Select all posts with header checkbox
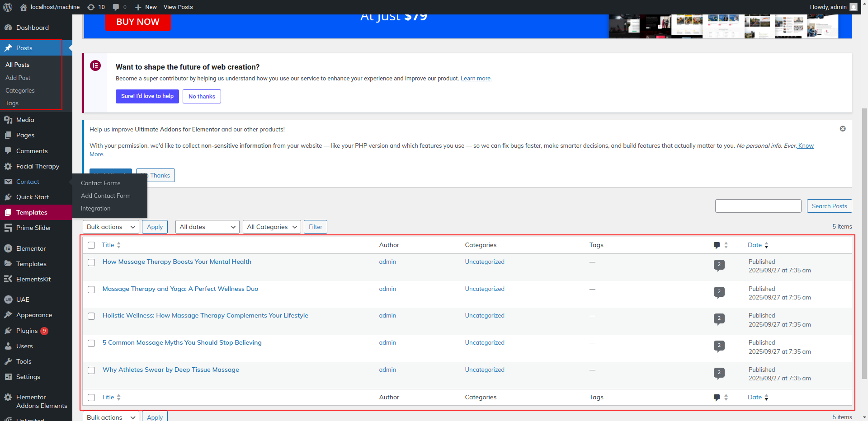This screenshot has width=868, height=421. pos(91,245)
